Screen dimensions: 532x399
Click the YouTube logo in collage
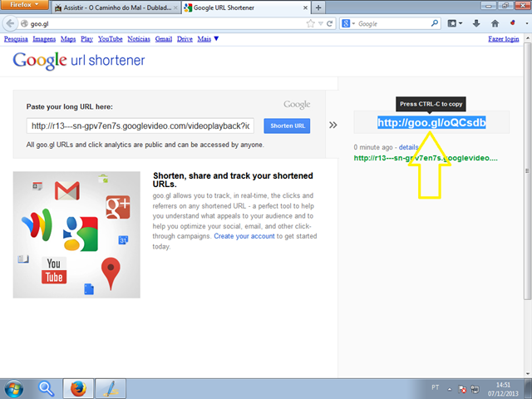[54, 270]
